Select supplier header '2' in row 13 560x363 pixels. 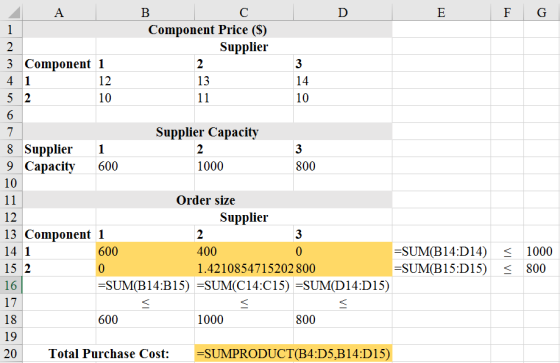click(x=244, y=234)
